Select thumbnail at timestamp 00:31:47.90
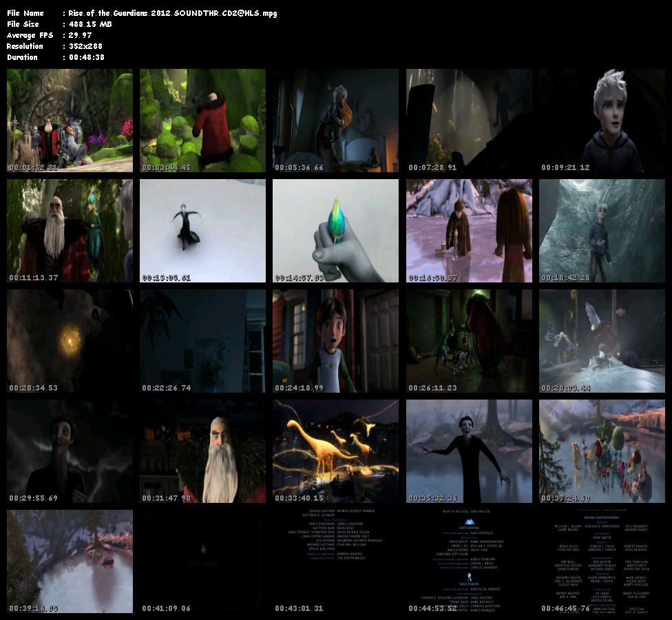 202,451
